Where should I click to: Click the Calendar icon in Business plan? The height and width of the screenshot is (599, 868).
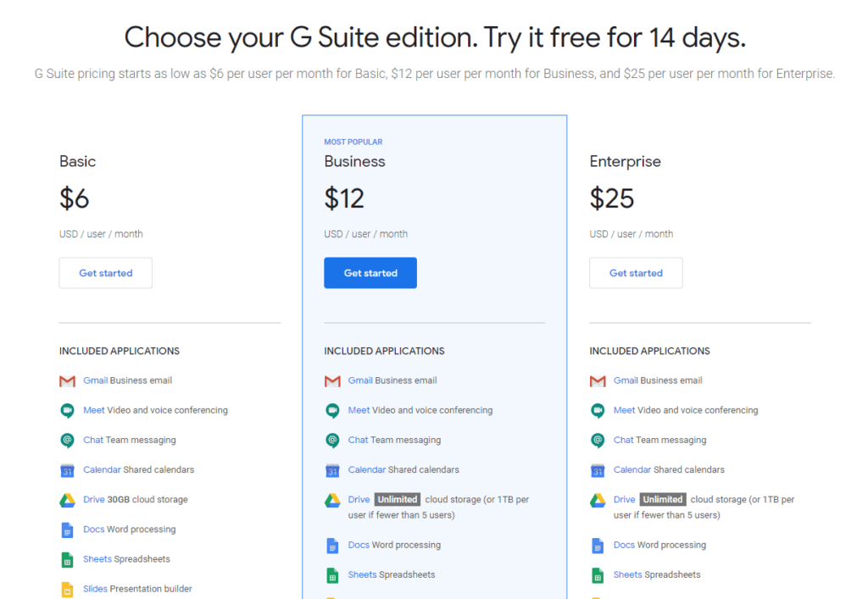coord(332,470)
